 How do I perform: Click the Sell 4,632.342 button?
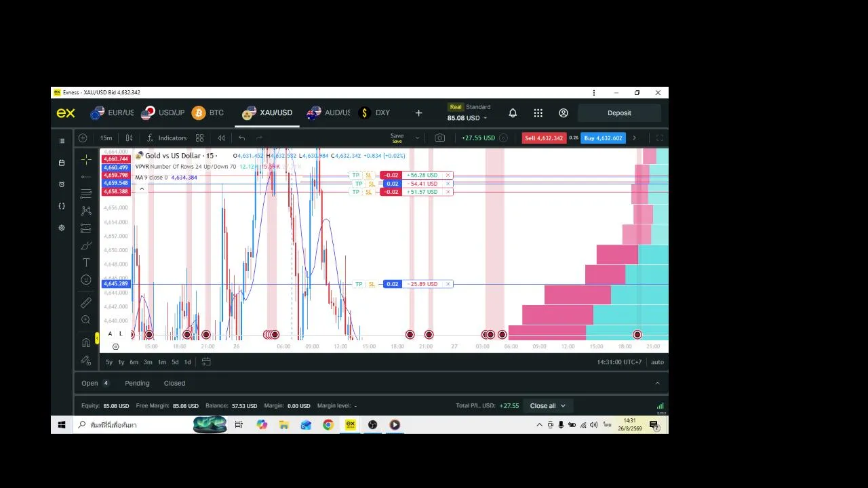click(544, 138)
